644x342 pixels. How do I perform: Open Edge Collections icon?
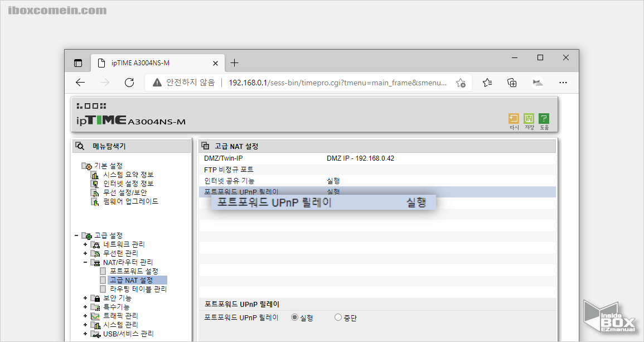click(511, 83)
